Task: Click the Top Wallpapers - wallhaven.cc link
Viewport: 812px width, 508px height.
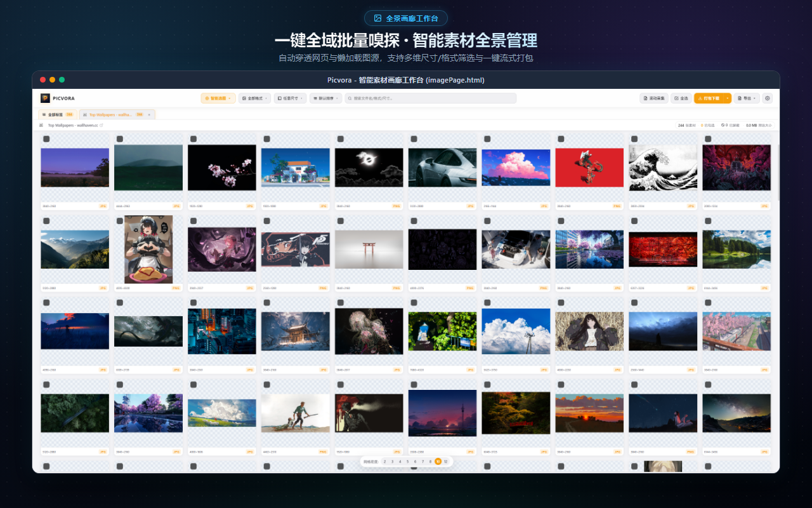Action: [x=72, y=125]
